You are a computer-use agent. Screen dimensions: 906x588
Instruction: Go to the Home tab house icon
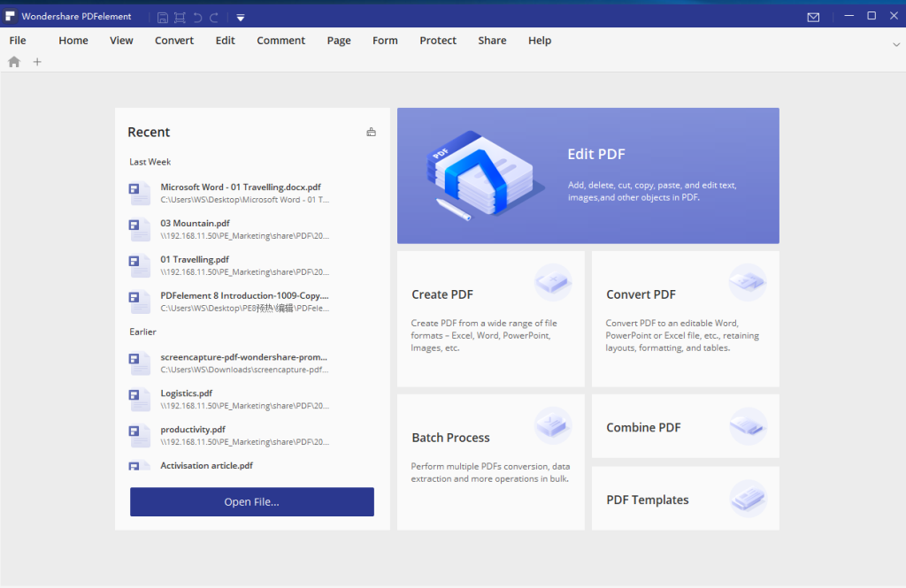[x=14, y=62]
